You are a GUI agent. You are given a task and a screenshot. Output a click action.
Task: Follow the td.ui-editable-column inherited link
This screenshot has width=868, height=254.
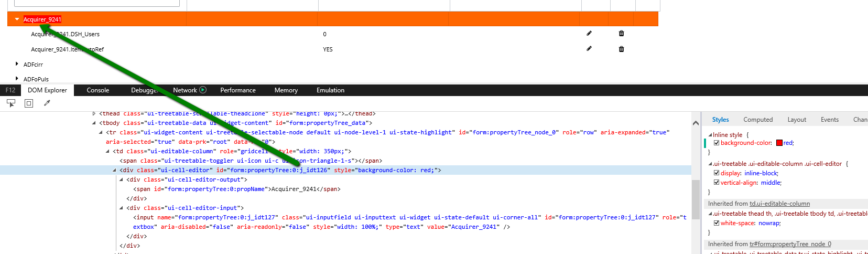(779, 204)
